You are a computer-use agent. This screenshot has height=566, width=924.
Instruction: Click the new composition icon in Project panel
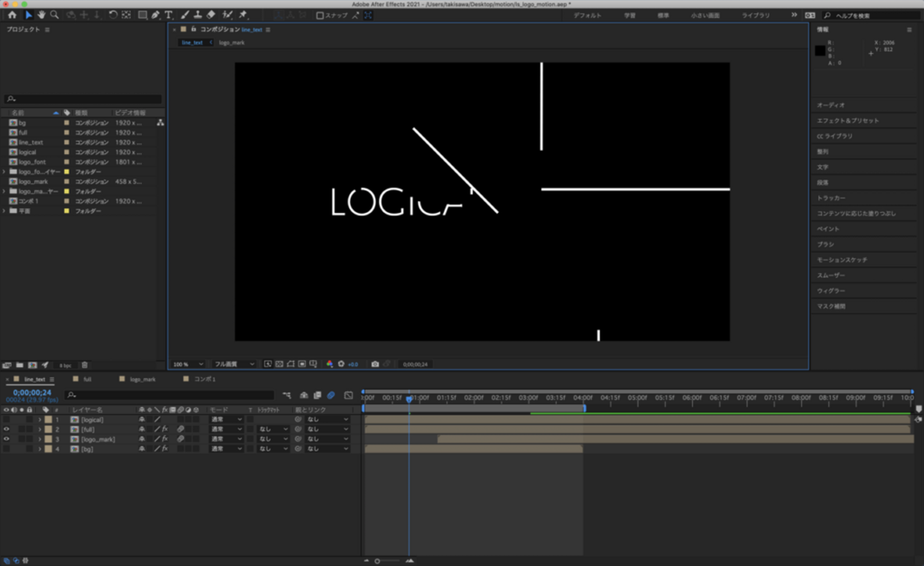coord(32,365)
